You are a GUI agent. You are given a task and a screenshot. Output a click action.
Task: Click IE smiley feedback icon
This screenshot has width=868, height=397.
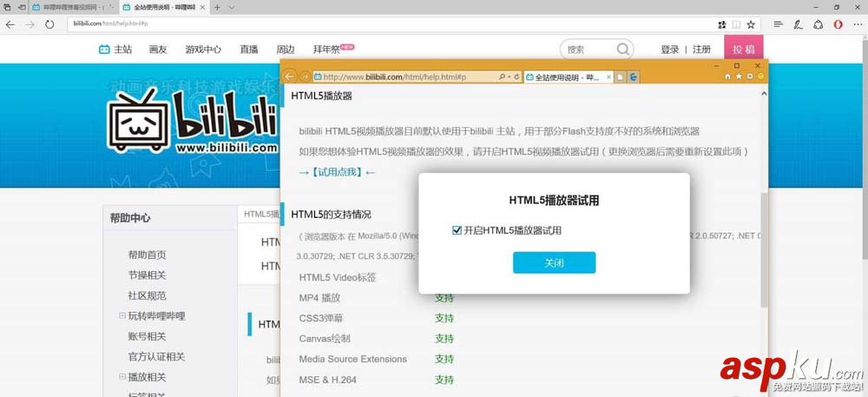760,76
